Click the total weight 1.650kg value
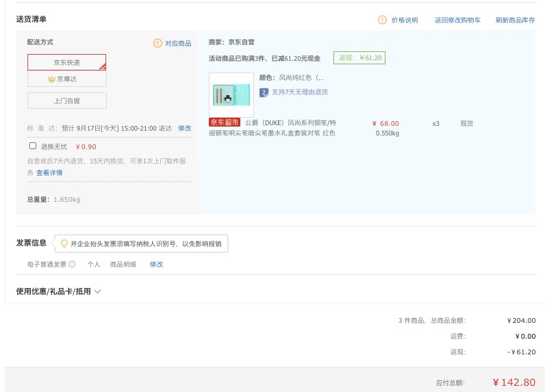 click(67, 199)
